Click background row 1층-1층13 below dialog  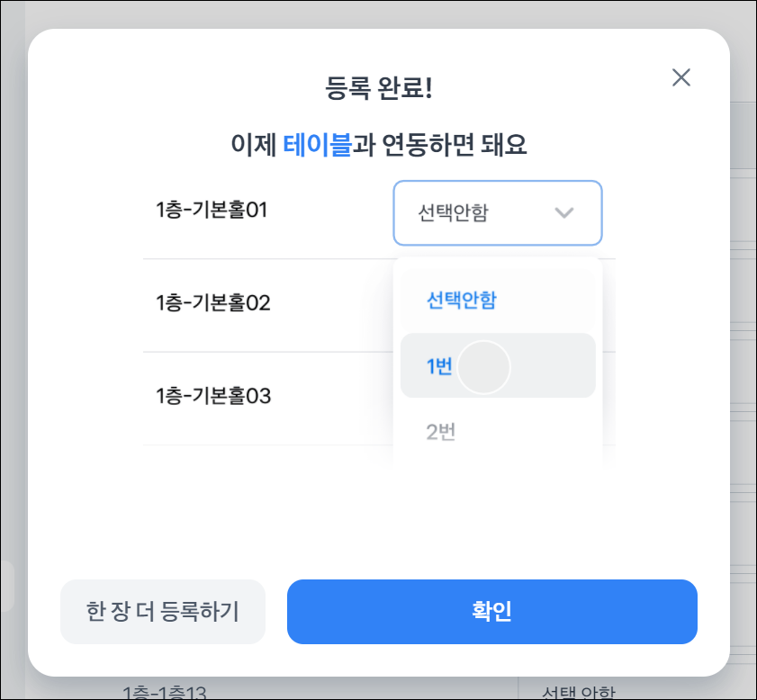[x=165, y=691]
